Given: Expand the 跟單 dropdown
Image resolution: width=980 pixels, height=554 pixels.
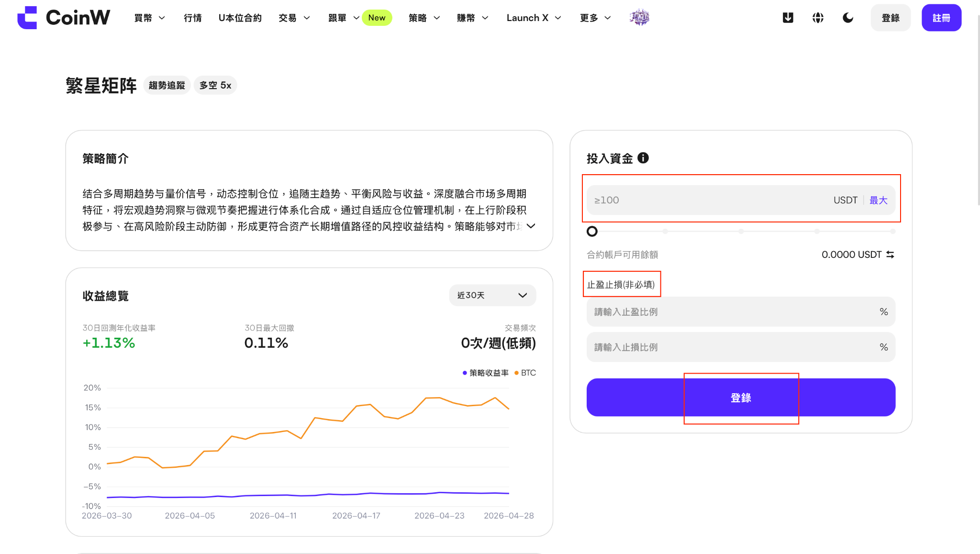Looking at the screenshot, I should tap(344, 18).
